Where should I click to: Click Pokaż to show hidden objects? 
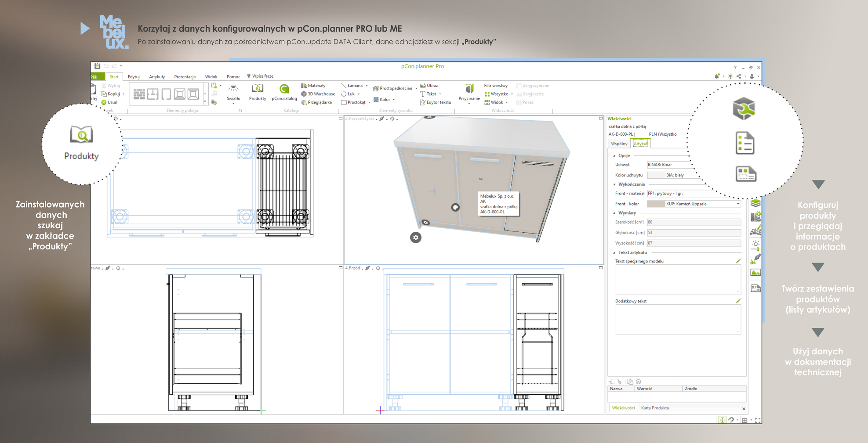coord(525,102)
